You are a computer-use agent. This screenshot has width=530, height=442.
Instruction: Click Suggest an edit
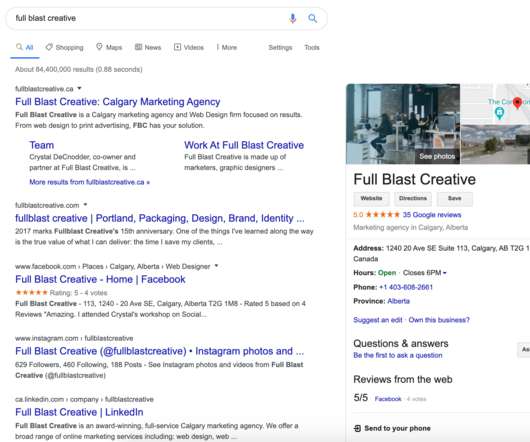coord(378,320)
